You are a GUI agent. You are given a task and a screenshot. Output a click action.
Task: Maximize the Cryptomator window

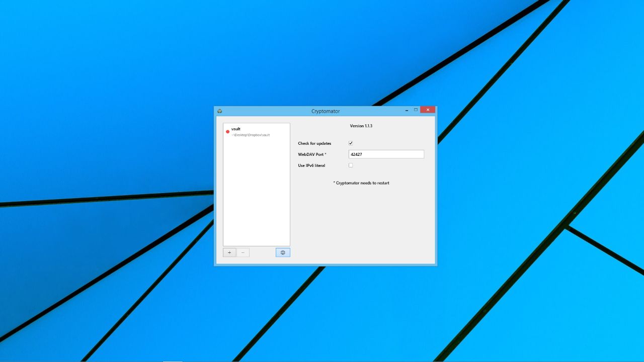416,110
